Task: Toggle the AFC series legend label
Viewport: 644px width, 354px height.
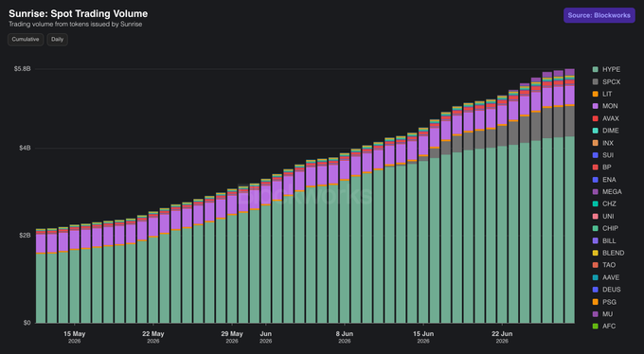Action: 609,326
